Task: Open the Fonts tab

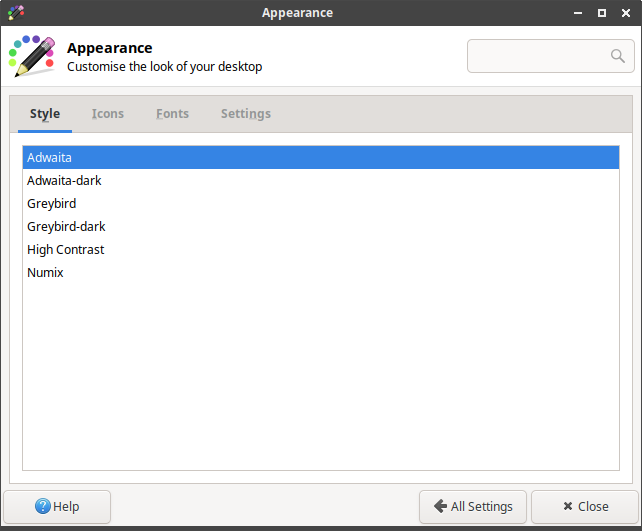Action: pos(172,114)
